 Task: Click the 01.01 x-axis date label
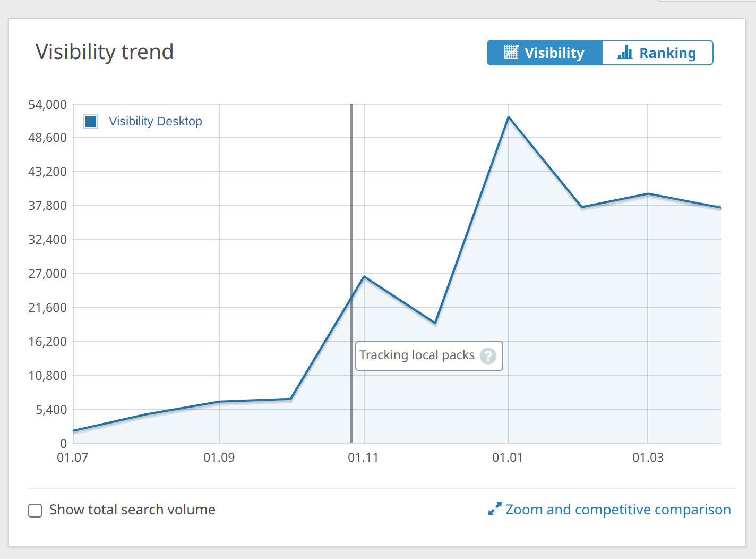[508, 458]
